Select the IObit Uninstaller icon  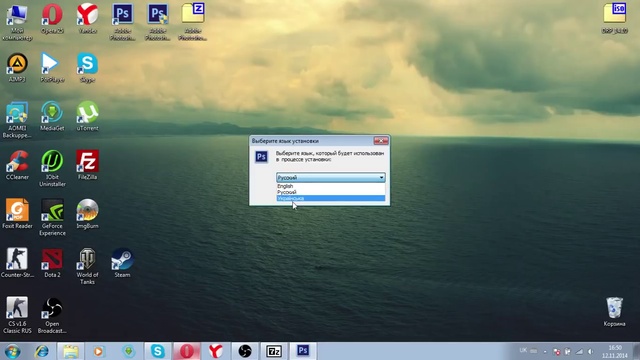(52, 169)
